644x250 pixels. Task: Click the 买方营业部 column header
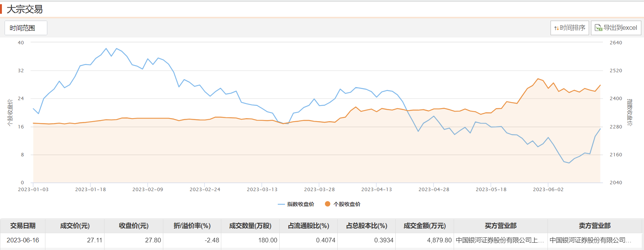pyautogui.click(x=501, y=226)
